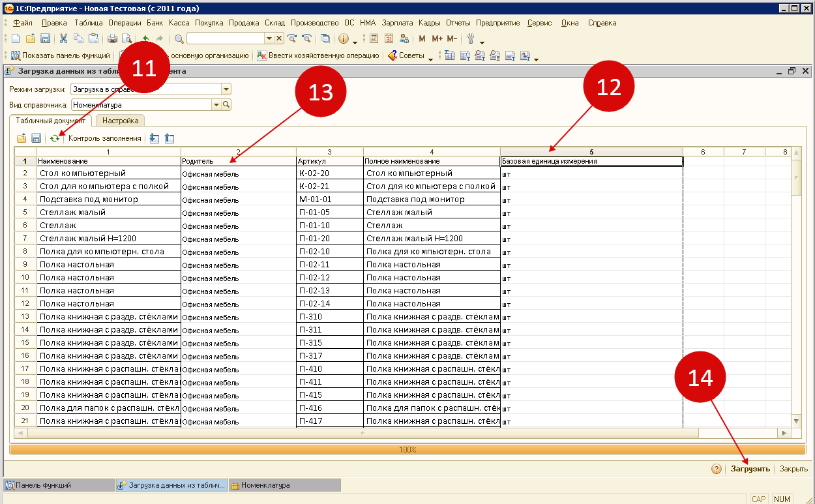Image resolution: width=815 pixels, height=504 pixels.
Task: Click the 100% progress bar
Action: point(407,449)
